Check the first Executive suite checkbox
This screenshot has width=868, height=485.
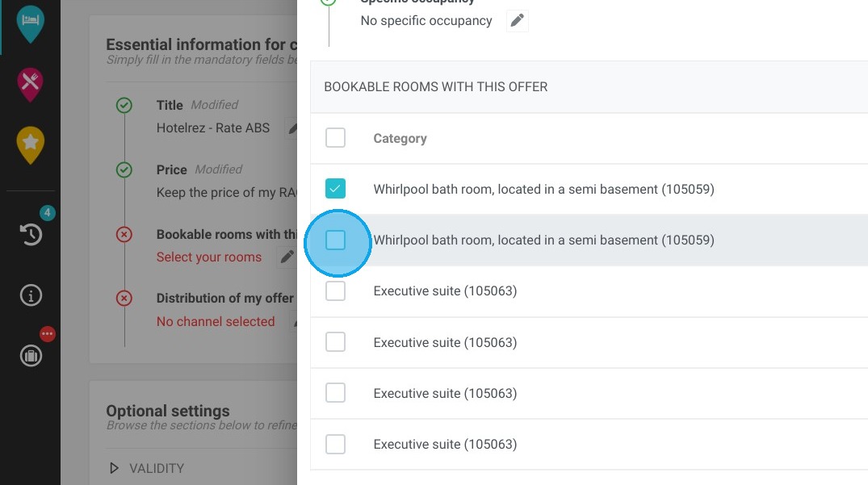tap(335, 291)
